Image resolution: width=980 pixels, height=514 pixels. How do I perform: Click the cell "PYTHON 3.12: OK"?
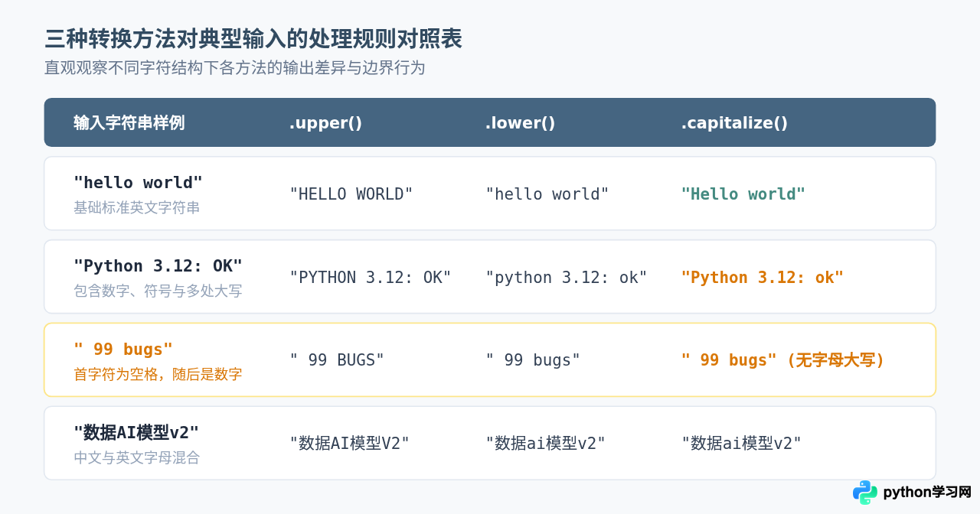[370, 278]
